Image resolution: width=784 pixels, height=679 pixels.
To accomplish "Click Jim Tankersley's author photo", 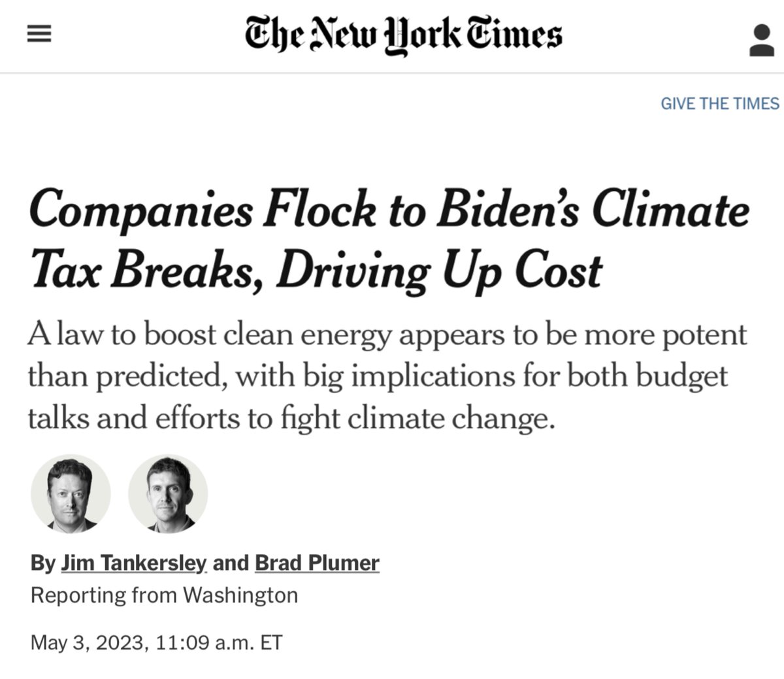I will 71,493.
